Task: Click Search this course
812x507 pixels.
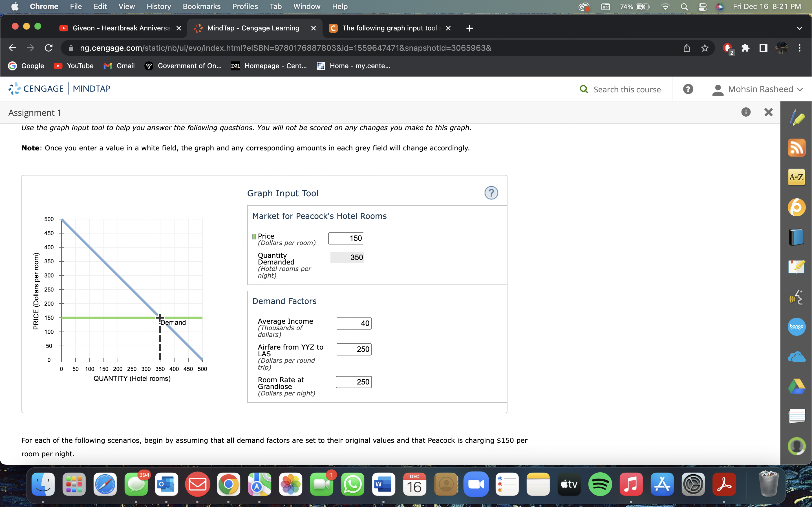Action: point(627,90)
